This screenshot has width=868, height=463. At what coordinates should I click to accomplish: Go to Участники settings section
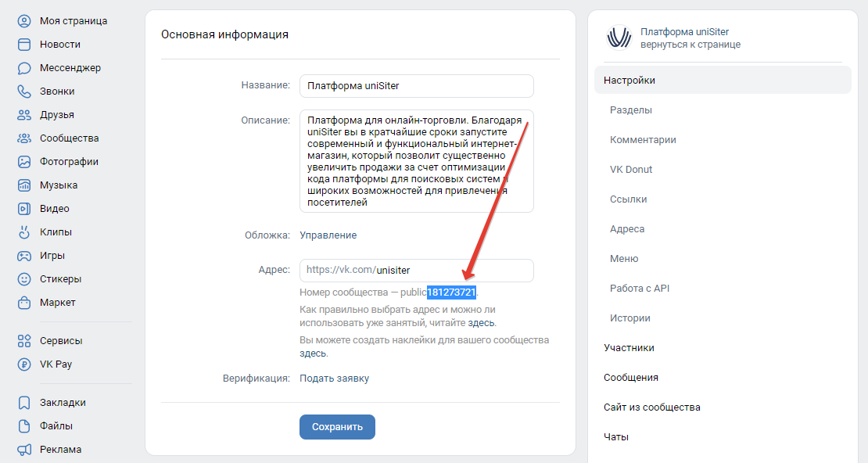[x=629, y=348]
